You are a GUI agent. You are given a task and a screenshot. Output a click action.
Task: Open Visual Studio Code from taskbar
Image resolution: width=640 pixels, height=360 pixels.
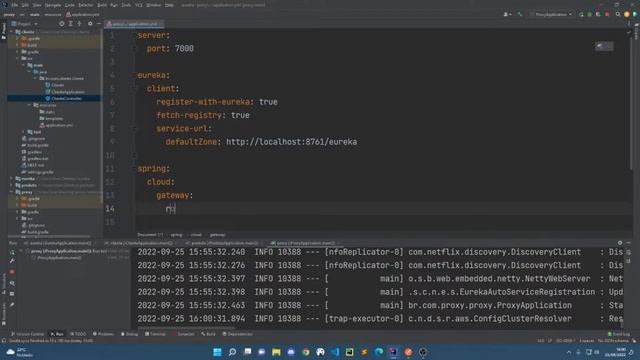tap(335, 352)
